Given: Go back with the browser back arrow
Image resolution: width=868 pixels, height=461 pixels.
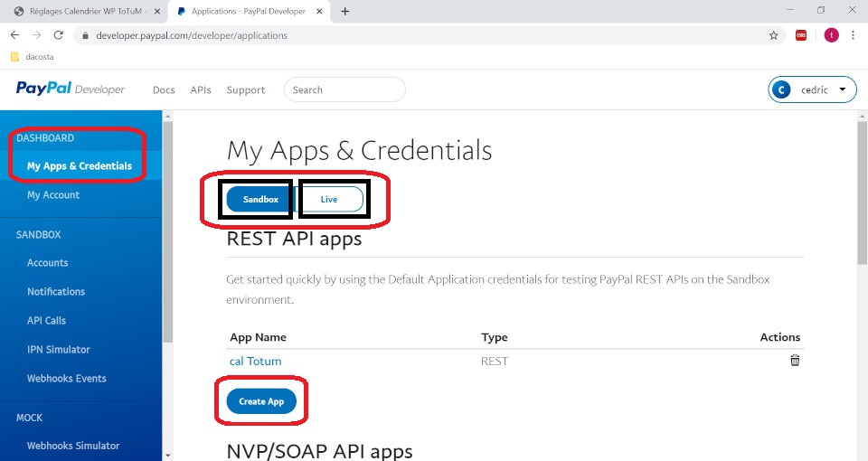Looking at the screenshot, I should (14, 35).
